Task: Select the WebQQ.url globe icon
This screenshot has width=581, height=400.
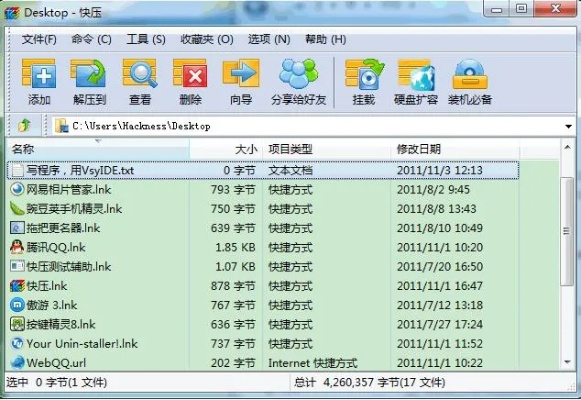Action: (x=17, y=363)
